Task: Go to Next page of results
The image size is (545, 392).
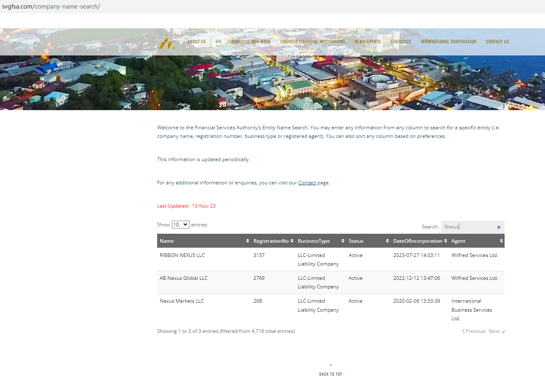Action: (496, 331)
